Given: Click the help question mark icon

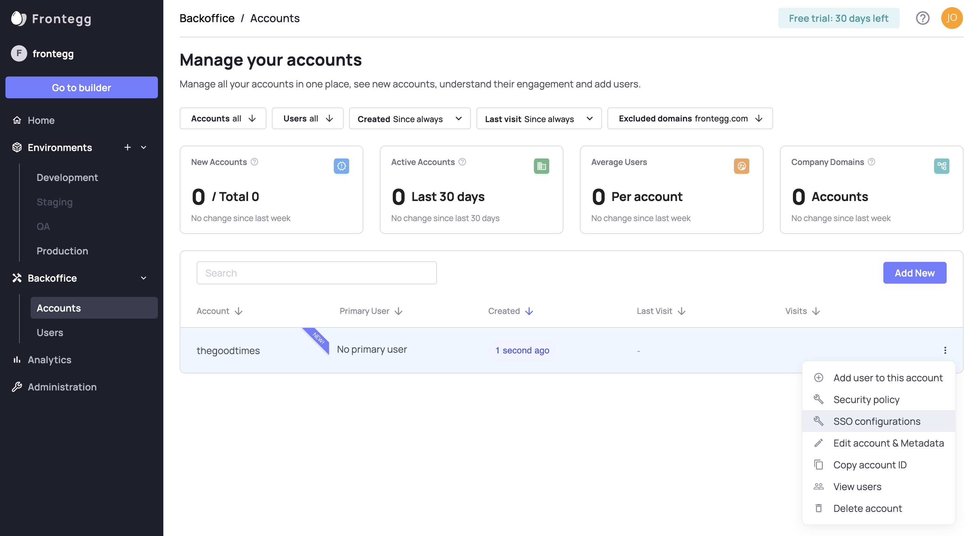Looking at the screenshot, I should point(922,18).
